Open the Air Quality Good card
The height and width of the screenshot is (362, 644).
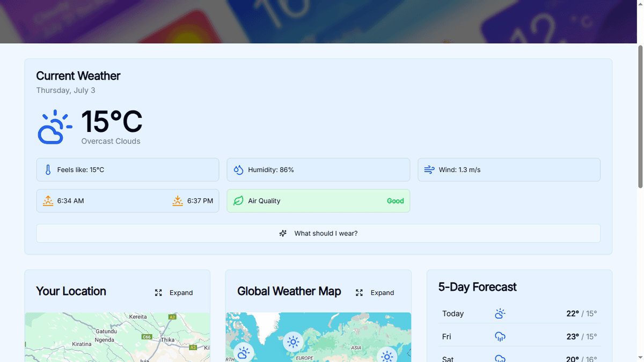[318, 201]
